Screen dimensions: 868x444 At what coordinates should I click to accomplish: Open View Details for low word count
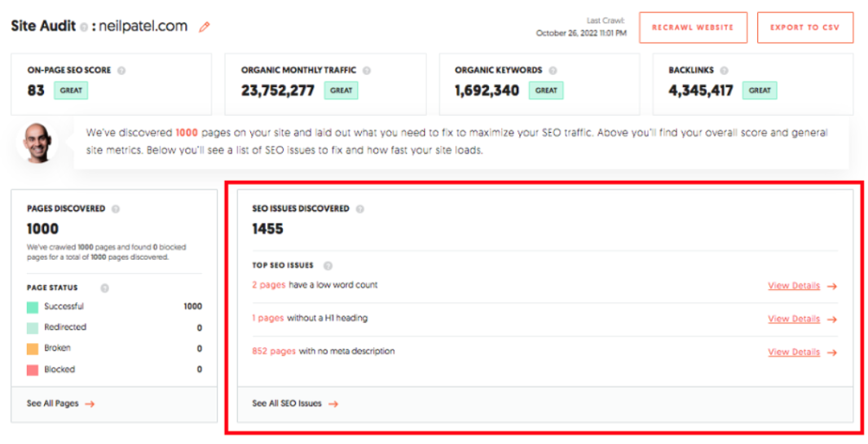(802, 286)
